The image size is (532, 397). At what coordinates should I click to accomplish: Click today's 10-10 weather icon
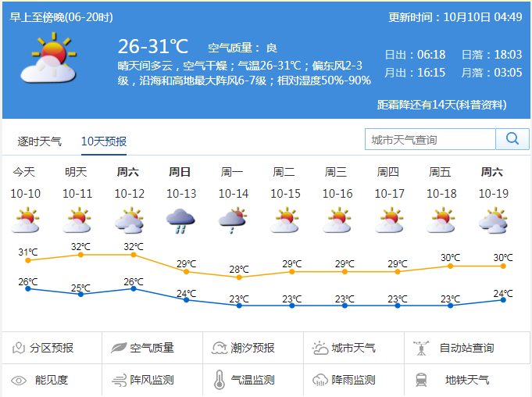coord(24,220)
